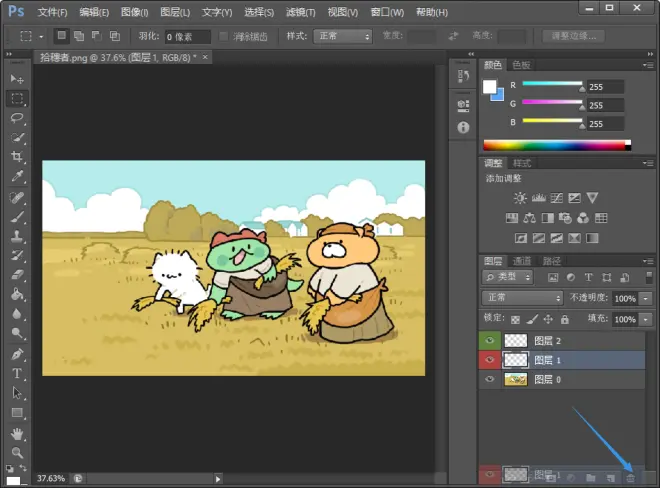The width and height of the screenshot is (660, 488).
Task: Open the 图像(I) menu
Action: tap(134, 12)
